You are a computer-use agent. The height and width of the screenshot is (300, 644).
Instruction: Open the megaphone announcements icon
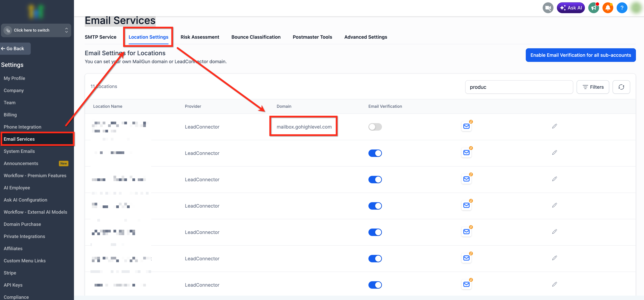point(594,8)
